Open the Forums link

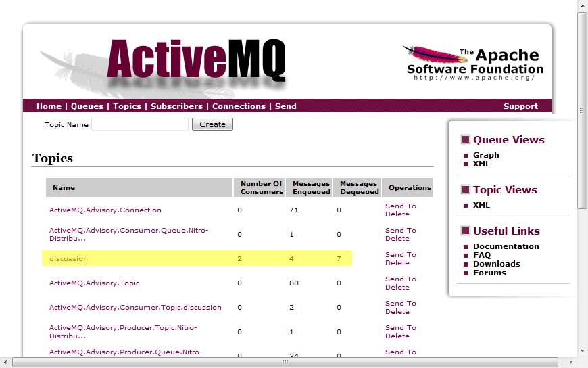point(489,273)
